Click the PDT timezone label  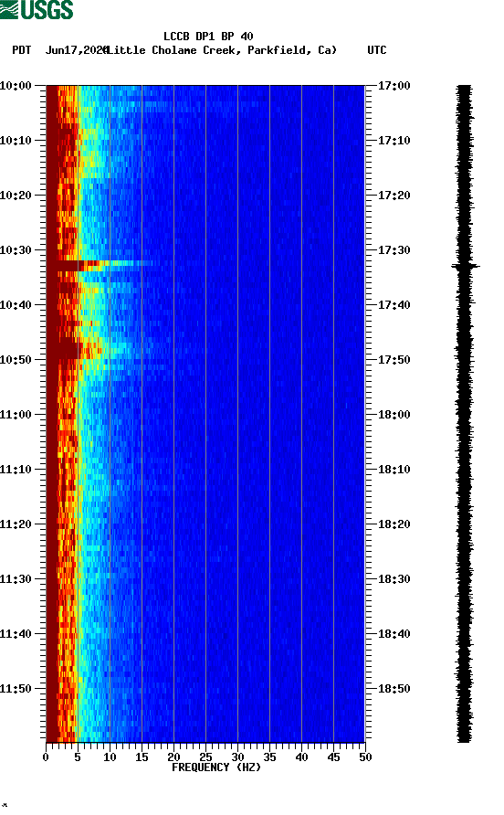[x=22, y=50]
